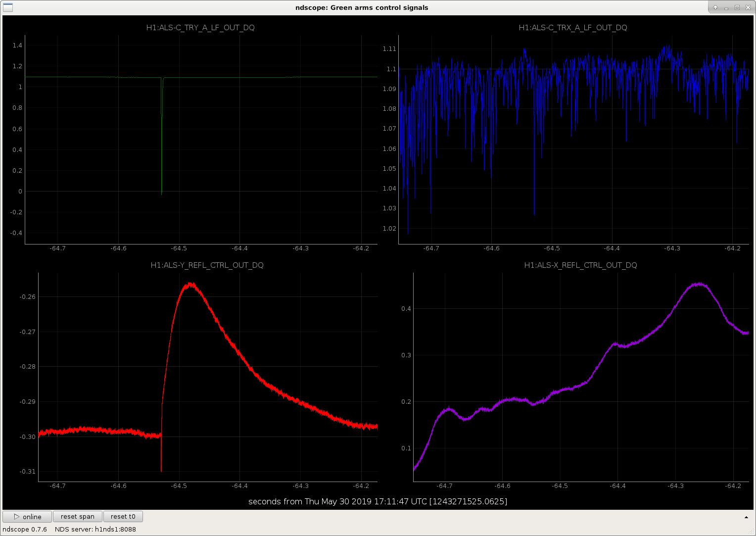This screenshot has width=756, height=536.
Task: Click the H1:ALS-C_TRY_A_LF_OUT_DQ plot title
Action: [x=200, y=28]
